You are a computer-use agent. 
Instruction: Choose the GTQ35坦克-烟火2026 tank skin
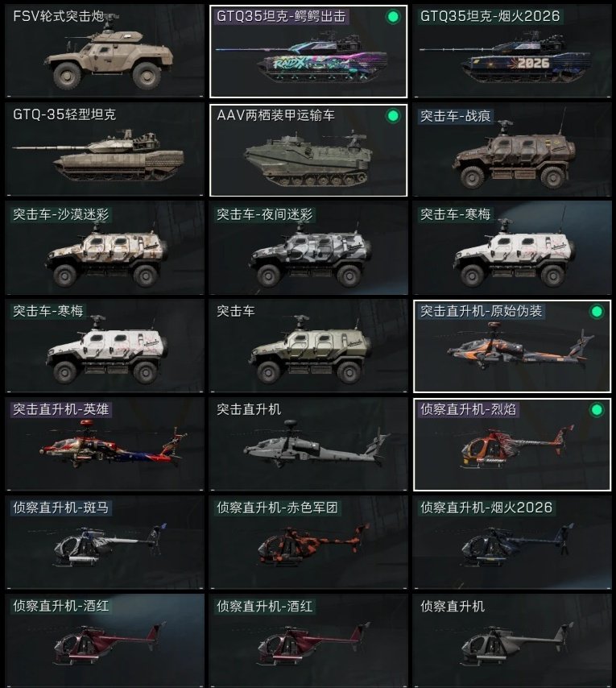tap(511, 51)
